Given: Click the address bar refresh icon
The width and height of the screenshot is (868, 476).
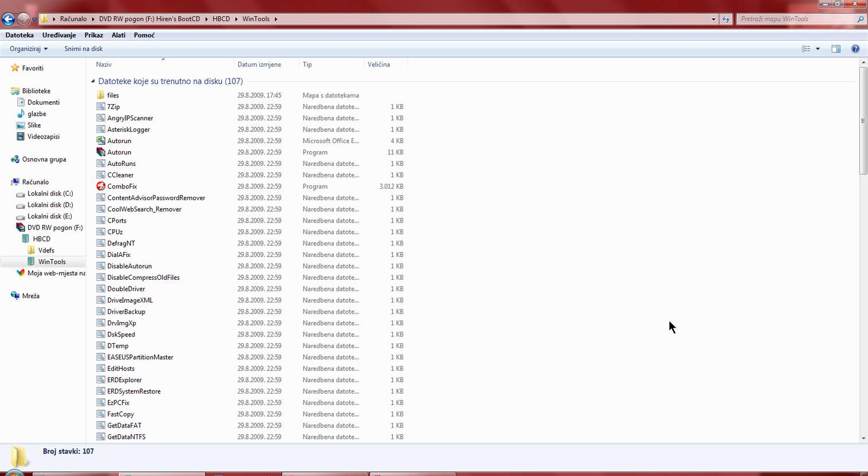Looking at the screenshot, I should 726,19.
